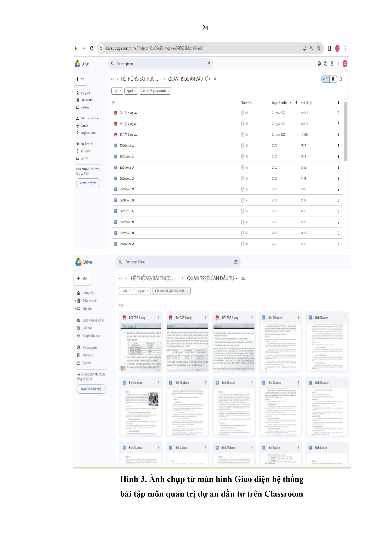Open the Drive help question-mark icon
Image resolution: width=392 pixels, height=554 pixels.
click(x=325, y=64)
